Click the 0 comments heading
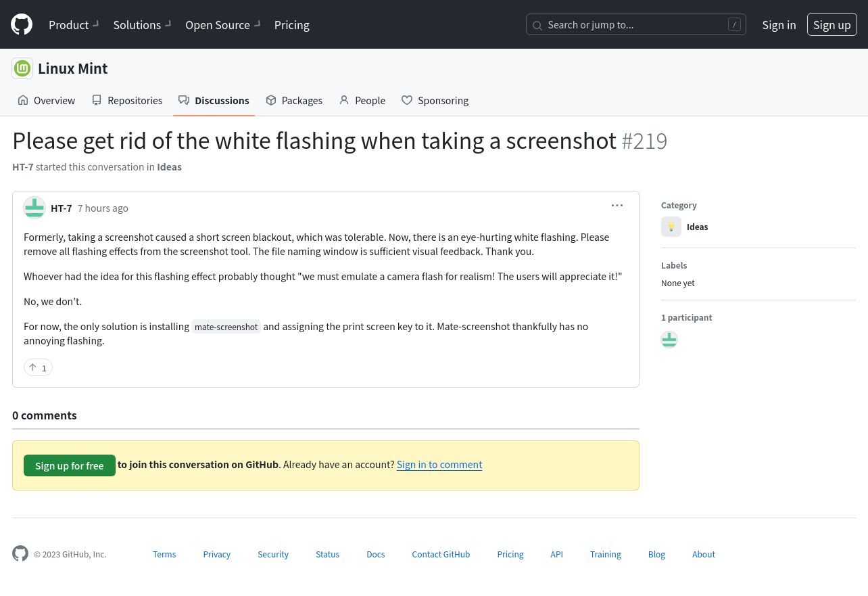The height and width of the screenshot is (596, 868). click(x=45, y=415)
